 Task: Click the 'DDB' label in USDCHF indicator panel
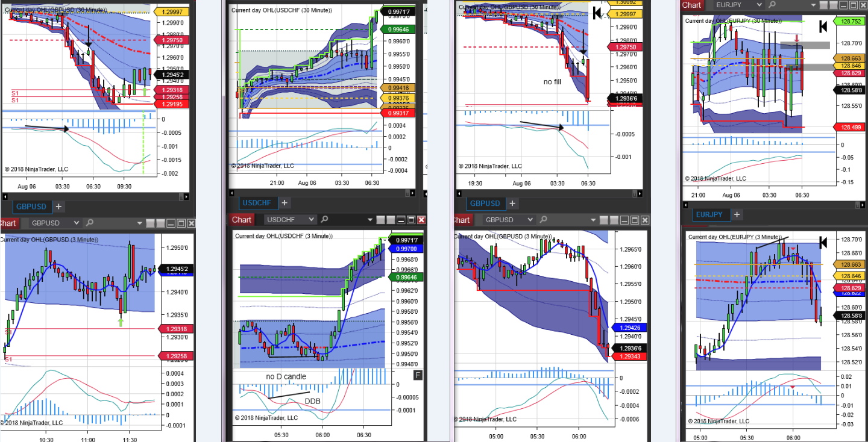click(x=312, y=400)
